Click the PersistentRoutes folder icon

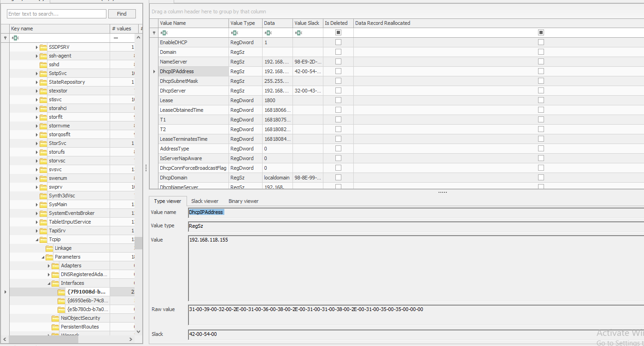point(55,327)
